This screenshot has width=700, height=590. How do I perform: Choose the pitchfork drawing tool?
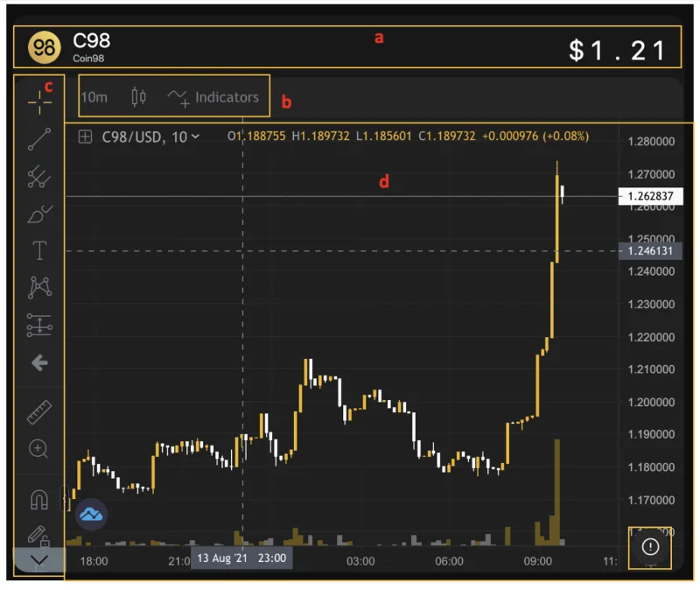[x=39, y=177]
